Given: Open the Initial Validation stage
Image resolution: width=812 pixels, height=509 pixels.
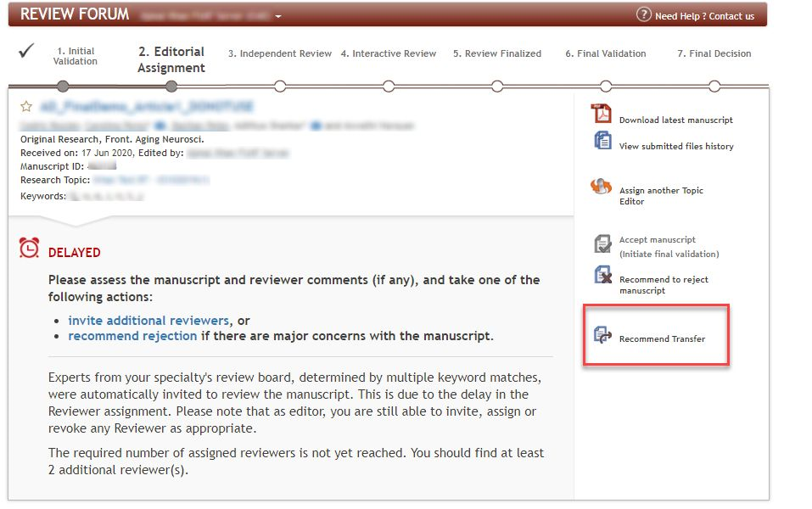Looking at the screenshot, I should click(75, 56).
